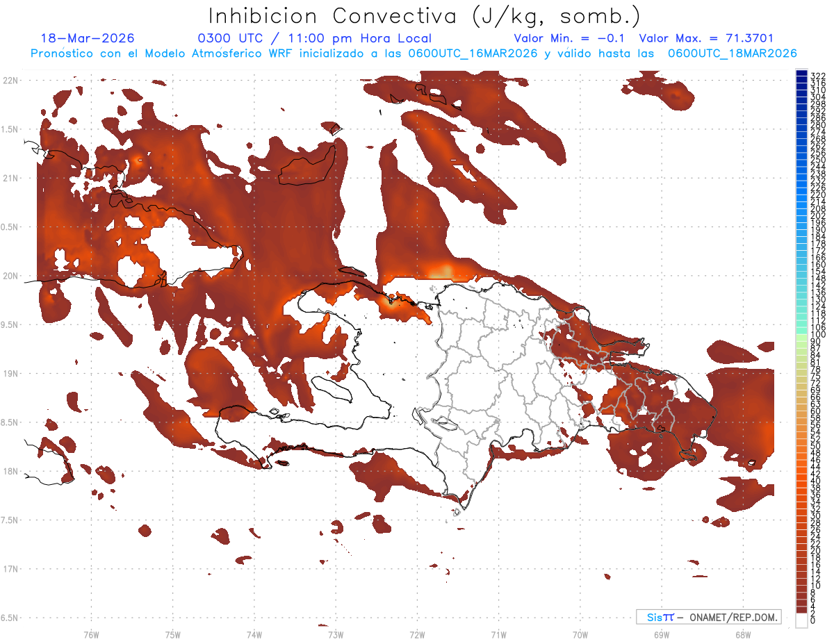Select the 'Valor Max. = 71.3701' readout

[x=706, y=38]
